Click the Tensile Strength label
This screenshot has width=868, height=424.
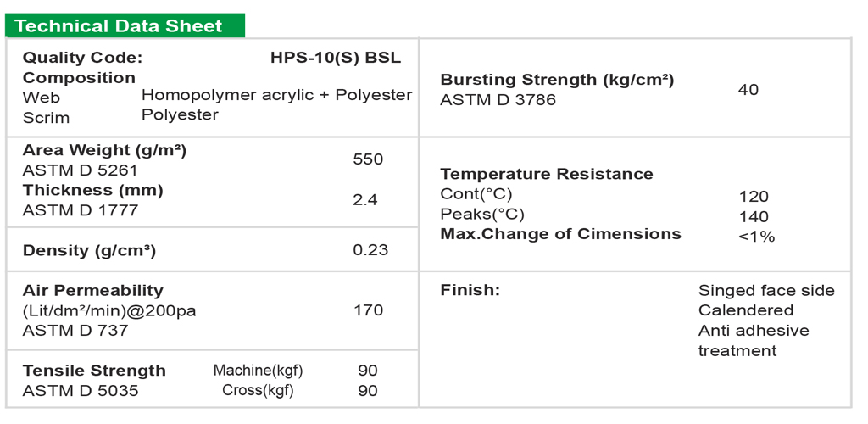94,371
